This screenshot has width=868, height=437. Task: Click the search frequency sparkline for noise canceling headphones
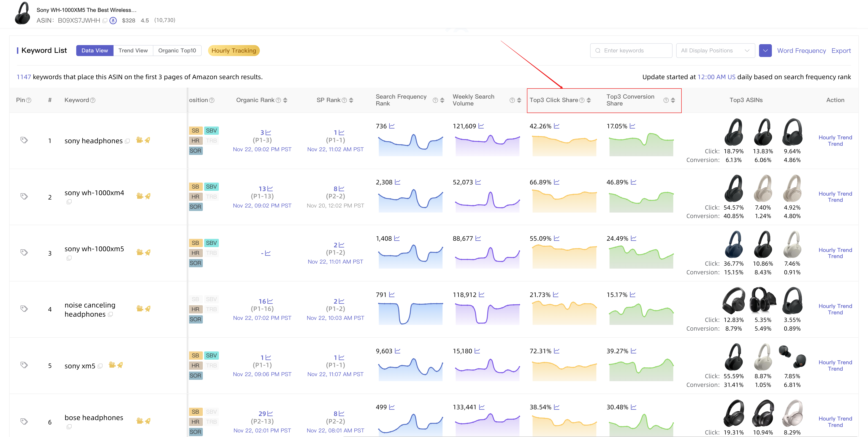pos(410,313)
